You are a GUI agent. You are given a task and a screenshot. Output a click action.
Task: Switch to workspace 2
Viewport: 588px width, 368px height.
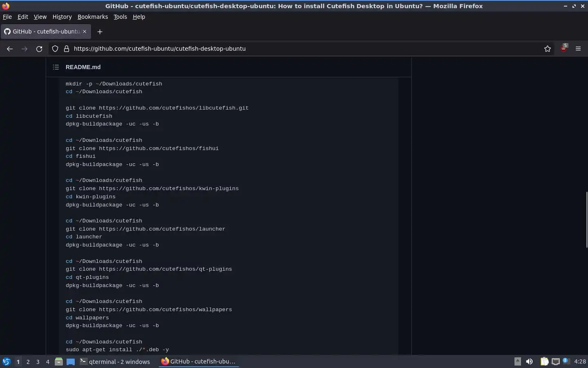tap(28, 361)
